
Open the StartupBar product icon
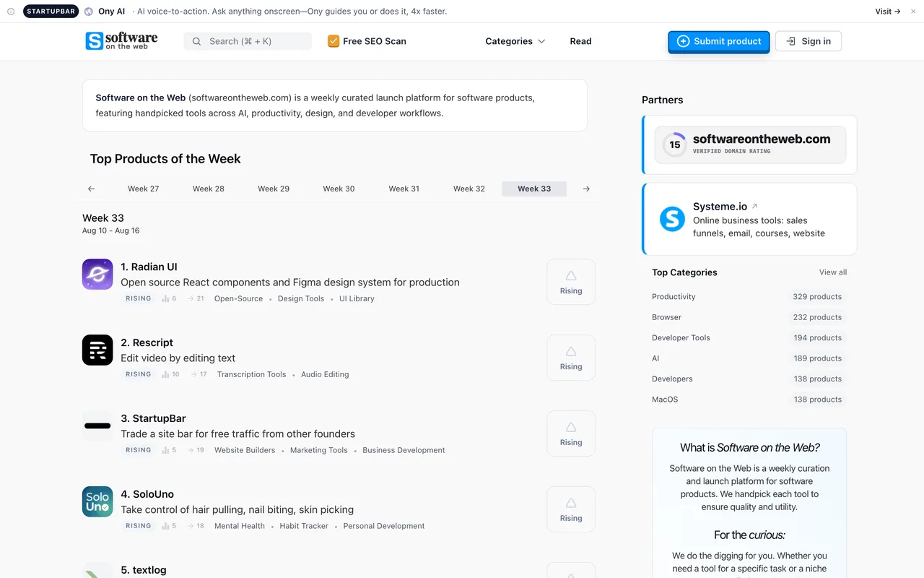(x=97, y=426)
